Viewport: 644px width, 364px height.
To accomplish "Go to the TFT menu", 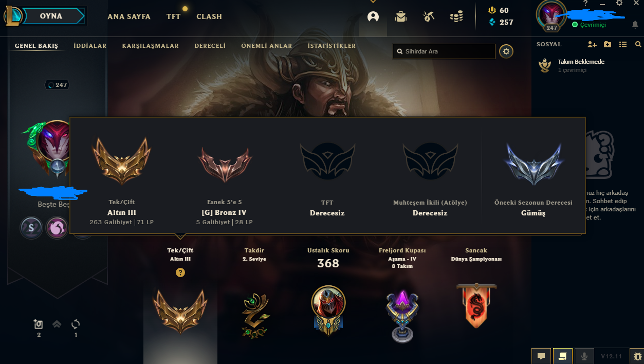I will [174, 16].
